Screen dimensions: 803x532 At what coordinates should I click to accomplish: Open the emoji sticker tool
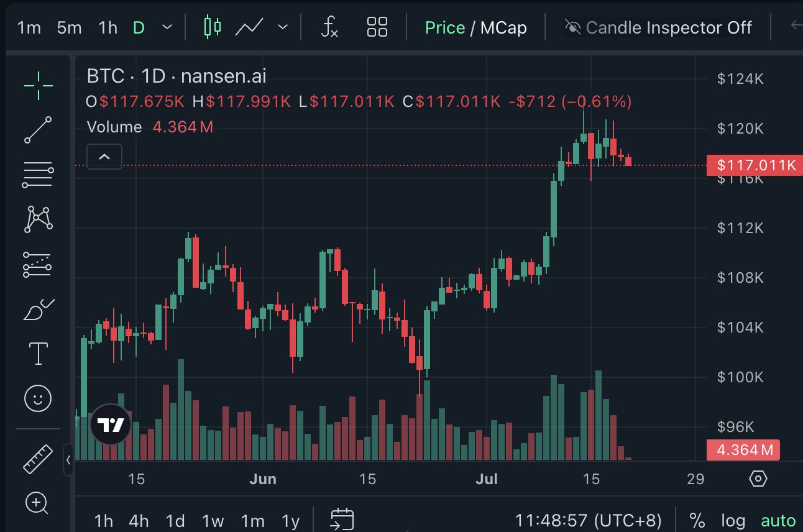pyautogui.click(x=38, y=398)
